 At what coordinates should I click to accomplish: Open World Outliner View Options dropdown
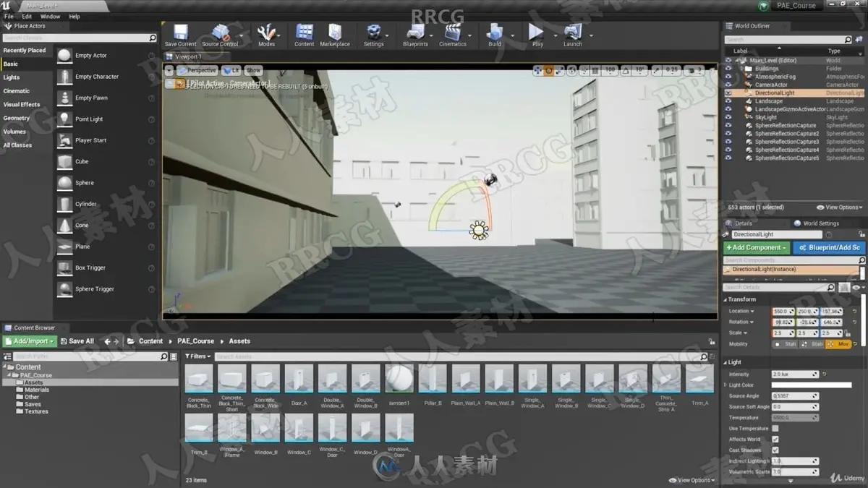click(x=839, y=207)
